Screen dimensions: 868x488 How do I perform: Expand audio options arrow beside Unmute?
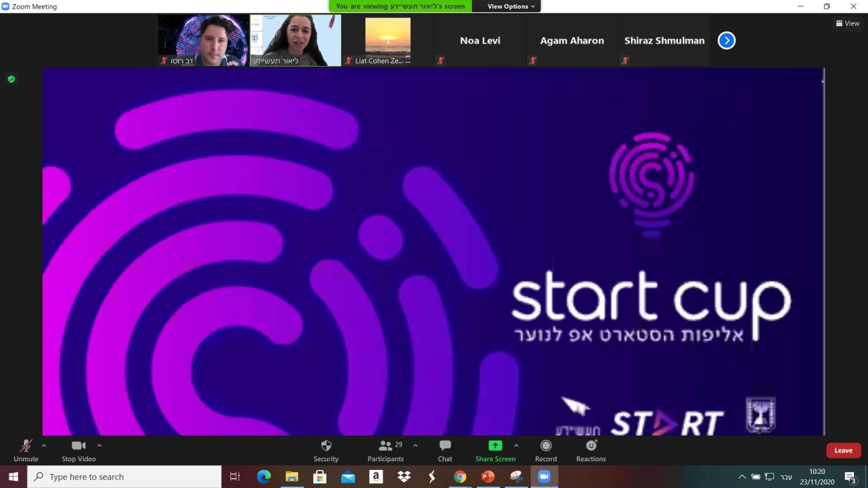[44, 445]
